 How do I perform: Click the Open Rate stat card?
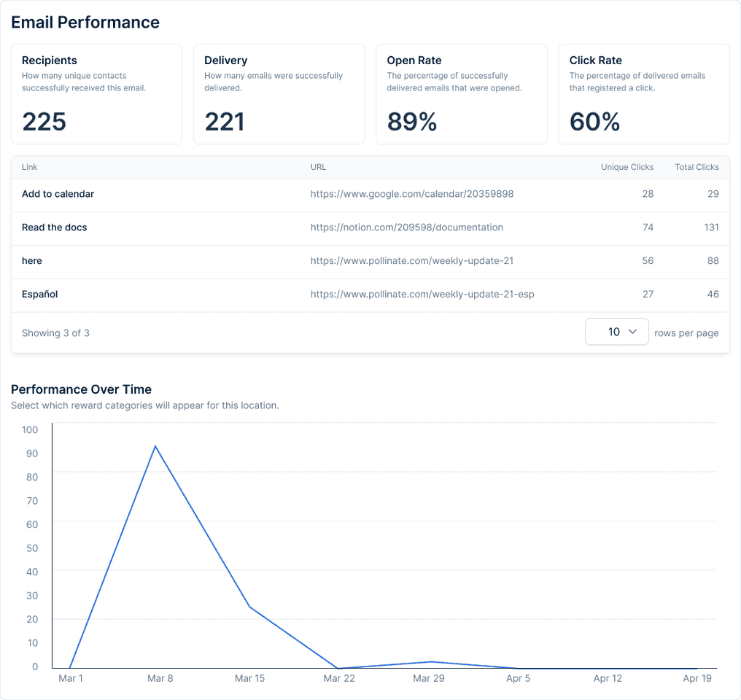tap(461, 94)
